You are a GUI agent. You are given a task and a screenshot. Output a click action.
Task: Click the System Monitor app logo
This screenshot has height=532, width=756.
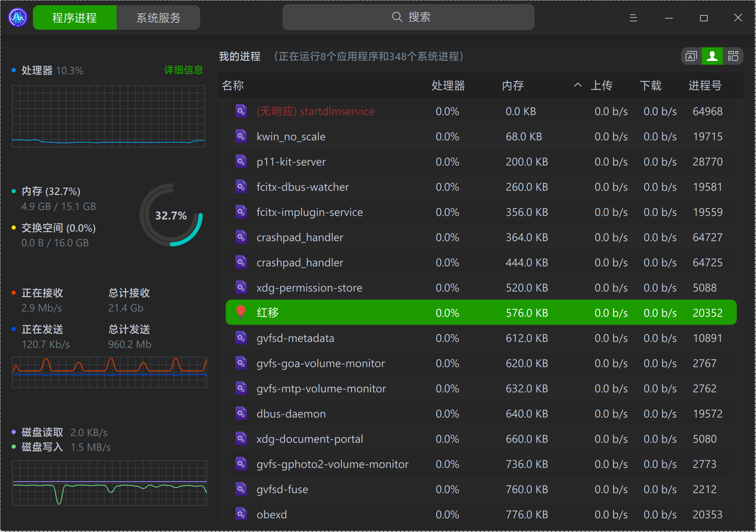tap(17, 17)
